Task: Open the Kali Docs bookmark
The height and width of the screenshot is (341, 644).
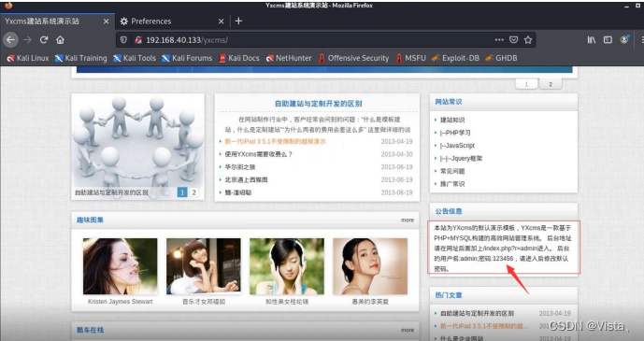Action: [x=239, y=58]
